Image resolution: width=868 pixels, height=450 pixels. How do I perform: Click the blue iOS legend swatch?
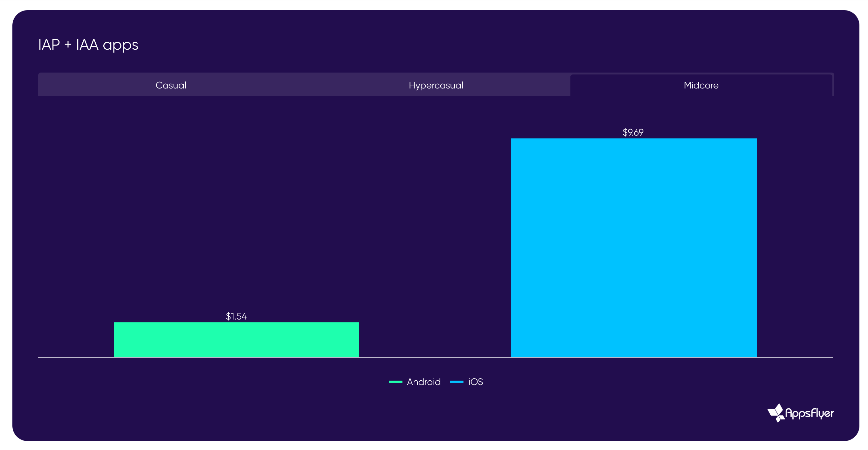(x=457, y=382)
